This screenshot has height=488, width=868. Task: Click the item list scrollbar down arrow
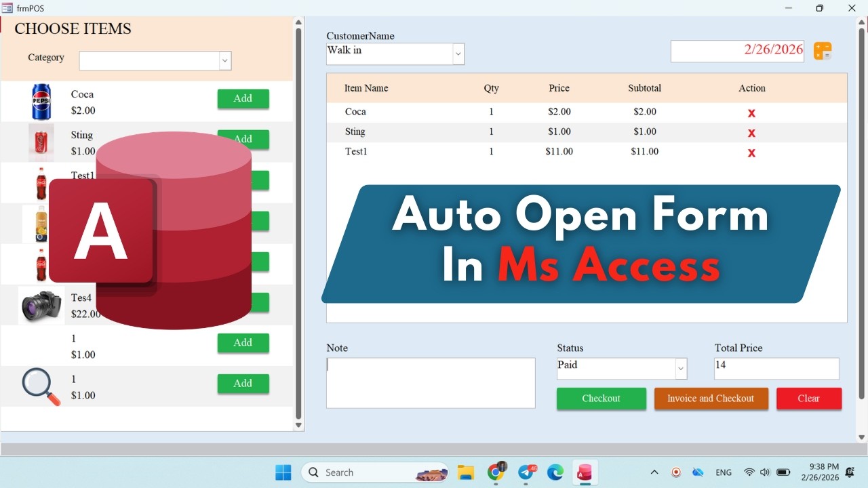298,425
